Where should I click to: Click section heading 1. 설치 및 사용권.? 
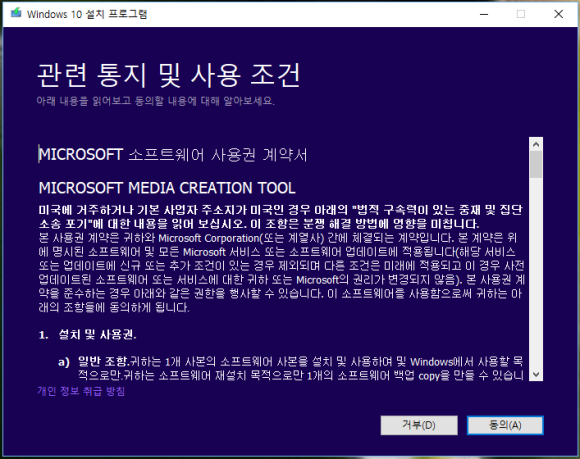(x=88, y=335)
